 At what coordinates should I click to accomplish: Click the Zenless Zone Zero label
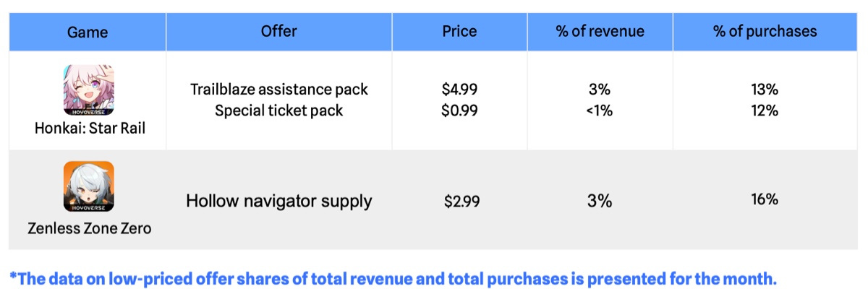click(89, 228)
